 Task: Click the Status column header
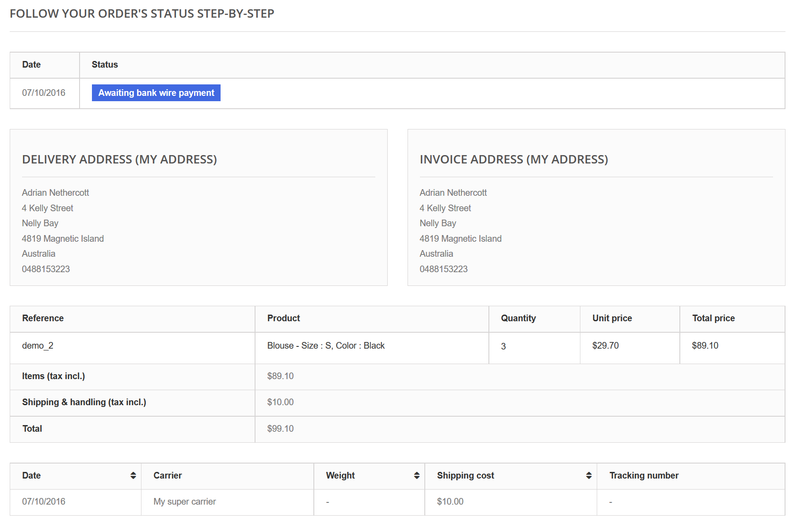(x=105, y=65)
